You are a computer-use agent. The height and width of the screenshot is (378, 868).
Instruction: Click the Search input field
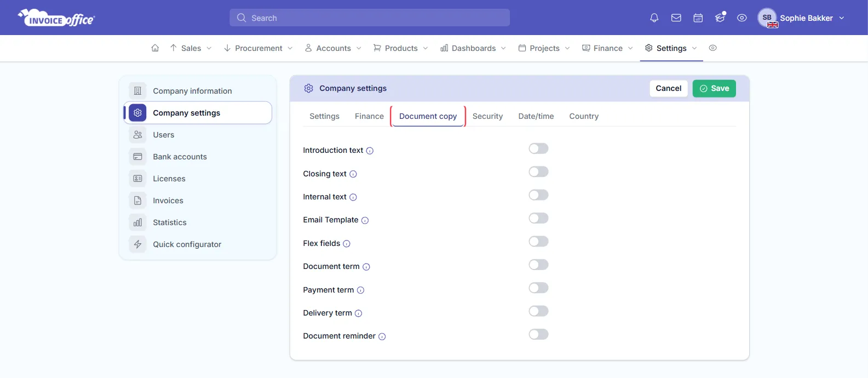point(370,18)
